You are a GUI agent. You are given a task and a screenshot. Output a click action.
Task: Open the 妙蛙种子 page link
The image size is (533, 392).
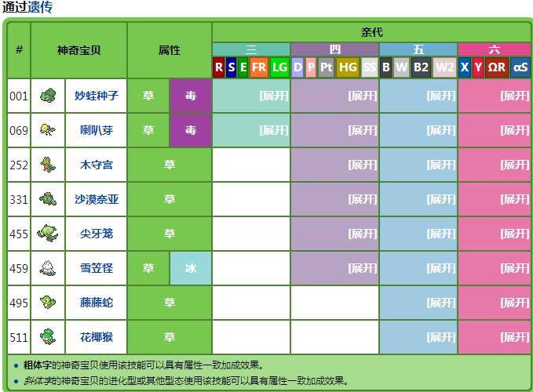pos(97,96)
